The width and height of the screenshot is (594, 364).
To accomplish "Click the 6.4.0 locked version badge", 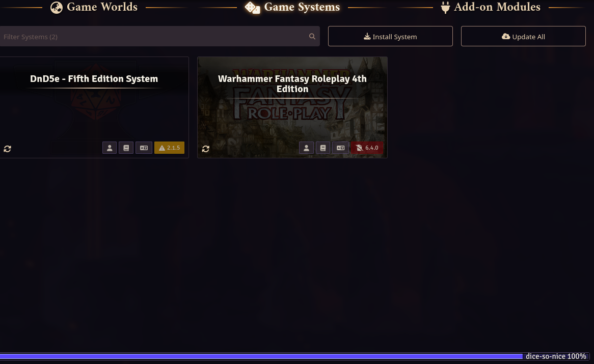I will [367, 148].
